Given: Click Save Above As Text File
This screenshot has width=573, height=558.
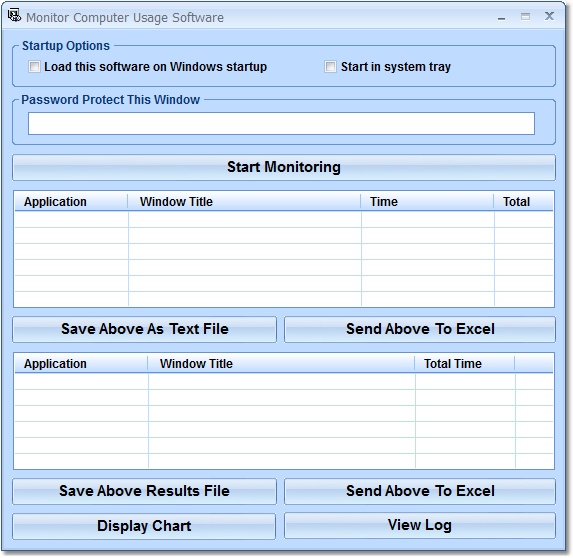Looking at the screenshot, I should click(144, 329).
